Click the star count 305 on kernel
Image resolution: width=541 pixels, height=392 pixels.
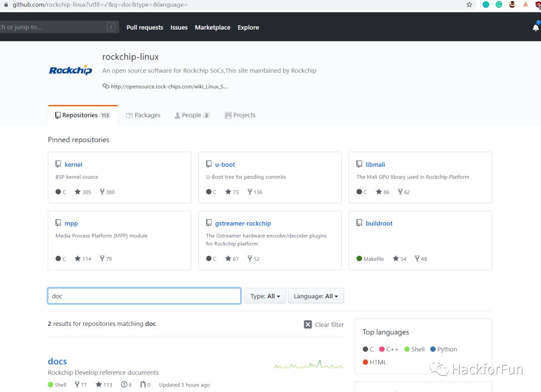pyautogui.click(x=83, y=192)
